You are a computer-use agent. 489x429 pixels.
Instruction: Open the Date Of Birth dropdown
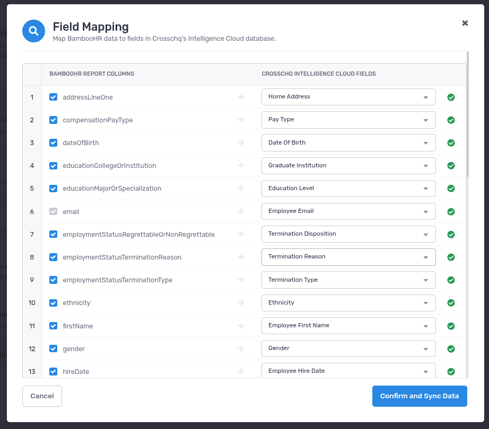coord(348,143)
